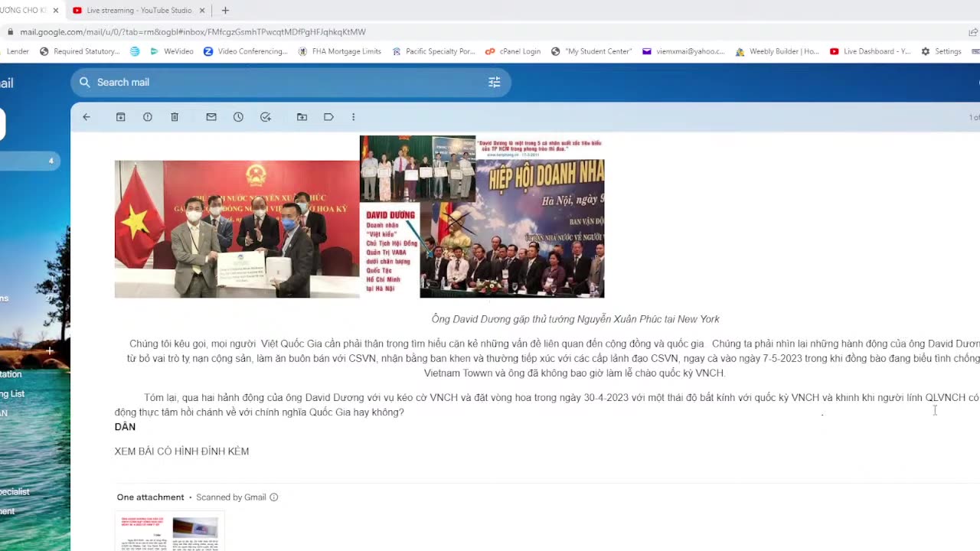Open the Pacific Specialty bookmark
980x551 pixels.
click(433, 51)
